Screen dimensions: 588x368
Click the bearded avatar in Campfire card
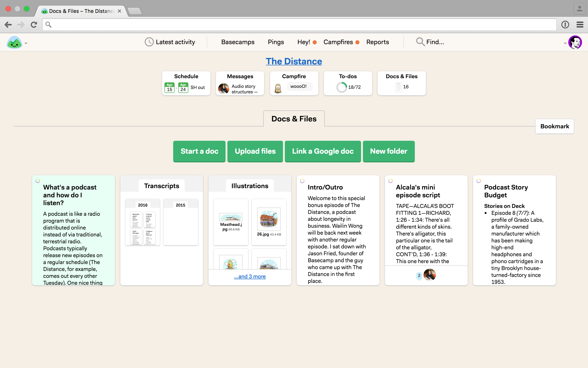point(278,88)
